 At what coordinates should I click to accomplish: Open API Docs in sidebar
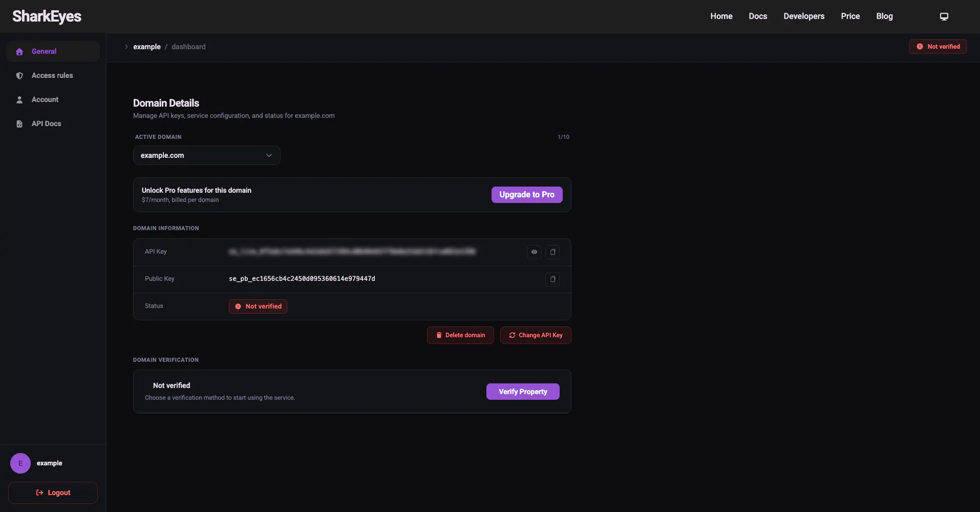(x=53, y=124)
